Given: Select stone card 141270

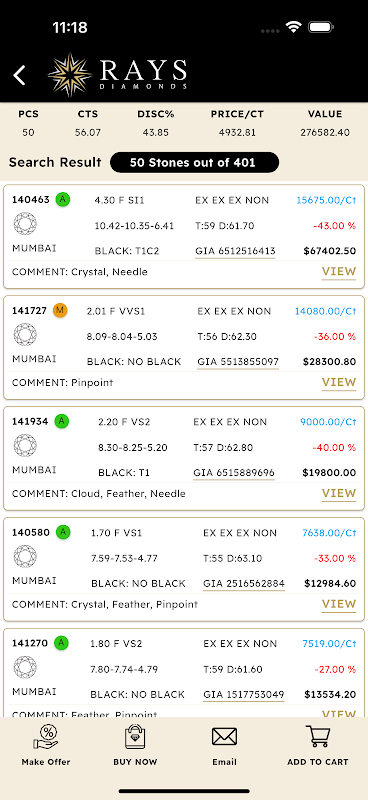Looking at the screenshot, I should pyautogui.click(x=184, y=672).
